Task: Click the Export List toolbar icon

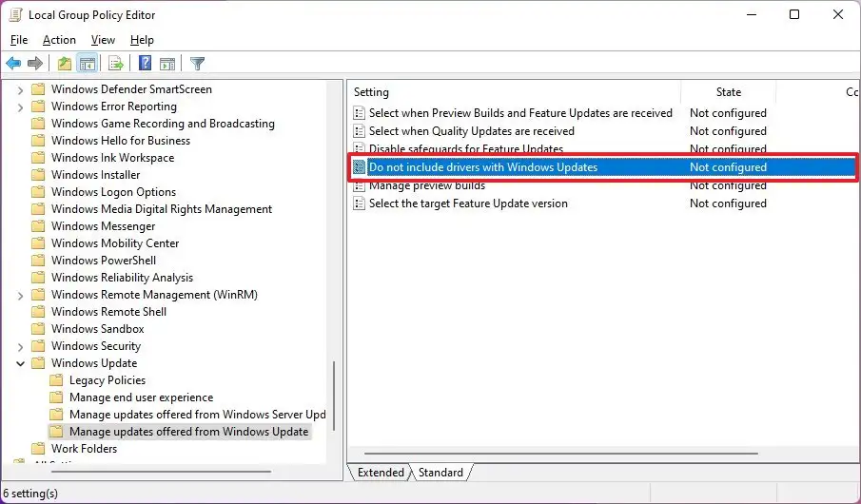Action: 116,64
